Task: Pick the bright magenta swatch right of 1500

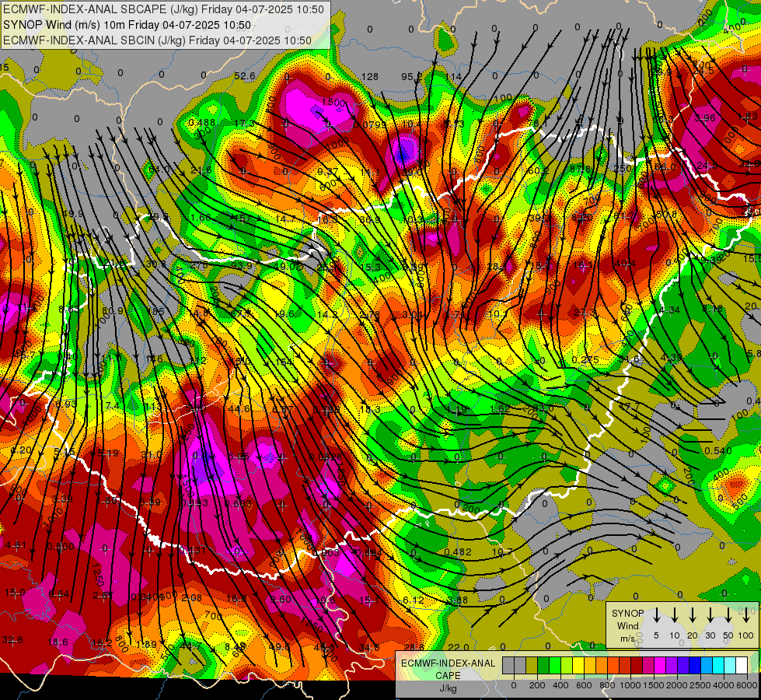Action: pos(660,665)
